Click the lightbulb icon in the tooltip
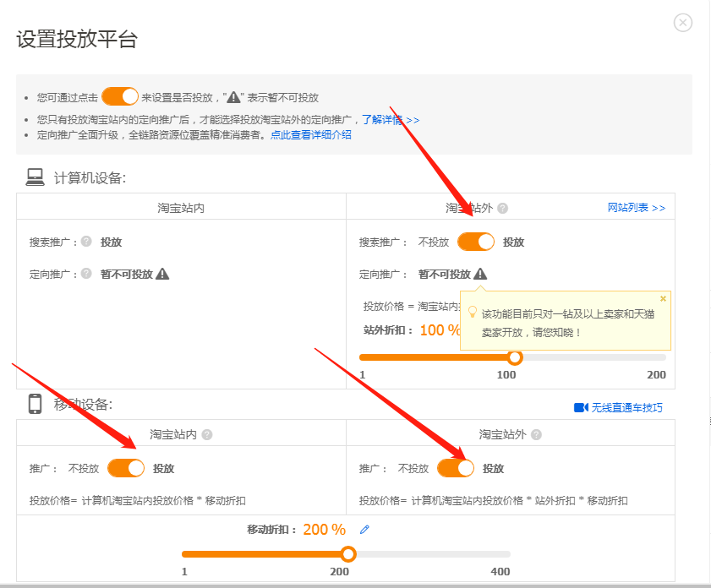This screenshot has height=588, width=711. [473, 313]
